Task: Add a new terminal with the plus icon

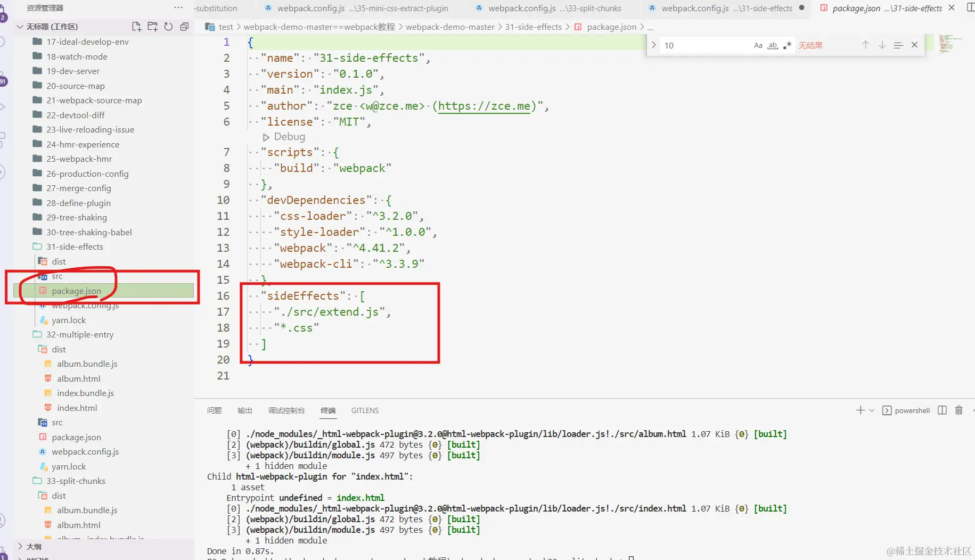Action: (860, 410)
